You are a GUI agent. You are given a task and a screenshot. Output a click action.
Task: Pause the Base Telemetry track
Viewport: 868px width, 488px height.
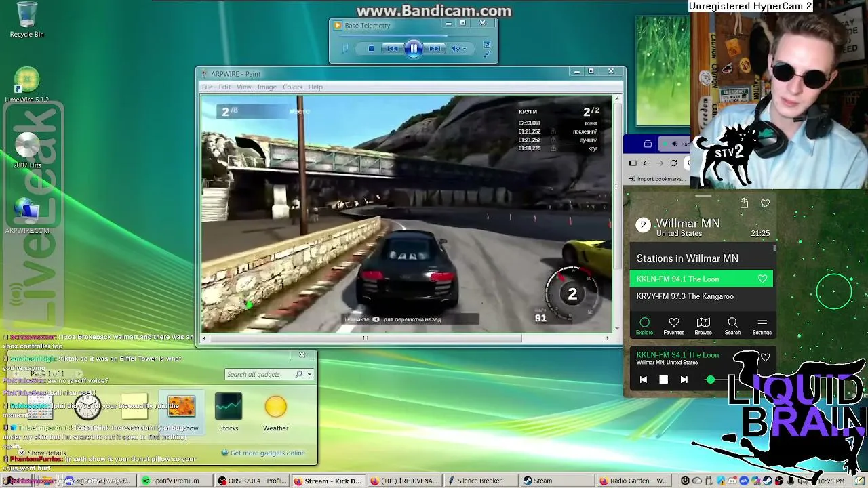414,48
